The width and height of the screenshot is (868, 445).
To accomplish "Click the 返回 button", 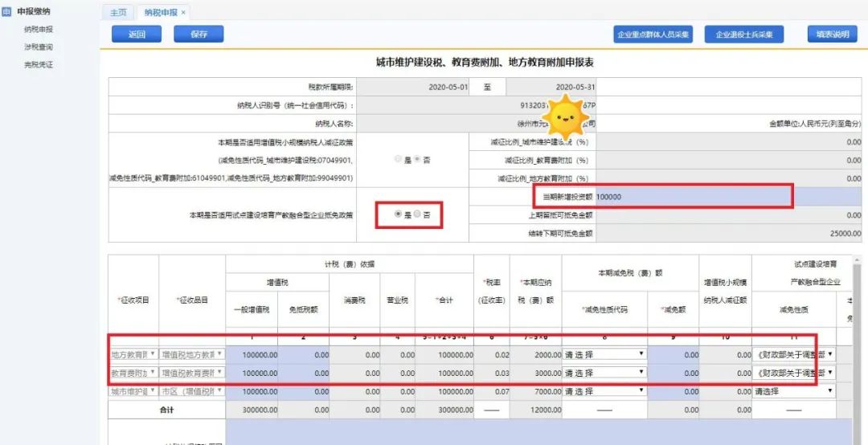I will pos(137,35).
